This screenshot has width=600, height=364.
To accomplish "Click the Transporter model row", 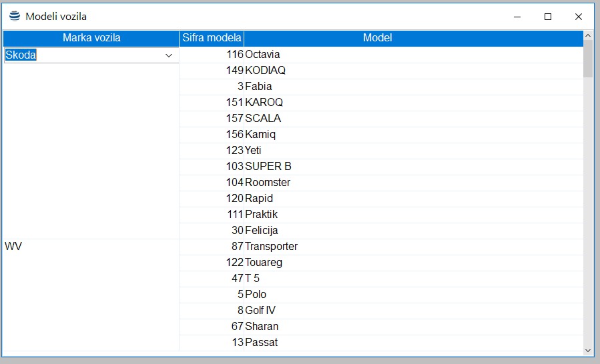I will (x=271, y=247).
